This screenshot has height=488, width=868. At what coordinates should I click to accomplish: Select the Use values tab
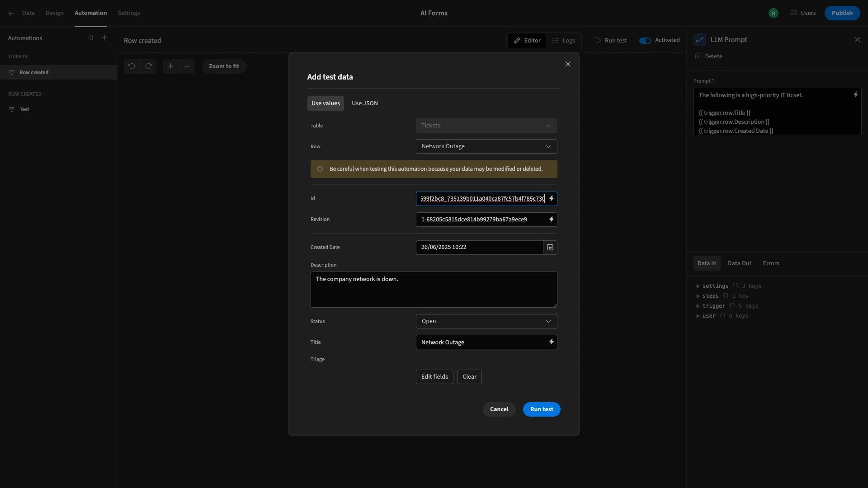(x=325, y=103)
